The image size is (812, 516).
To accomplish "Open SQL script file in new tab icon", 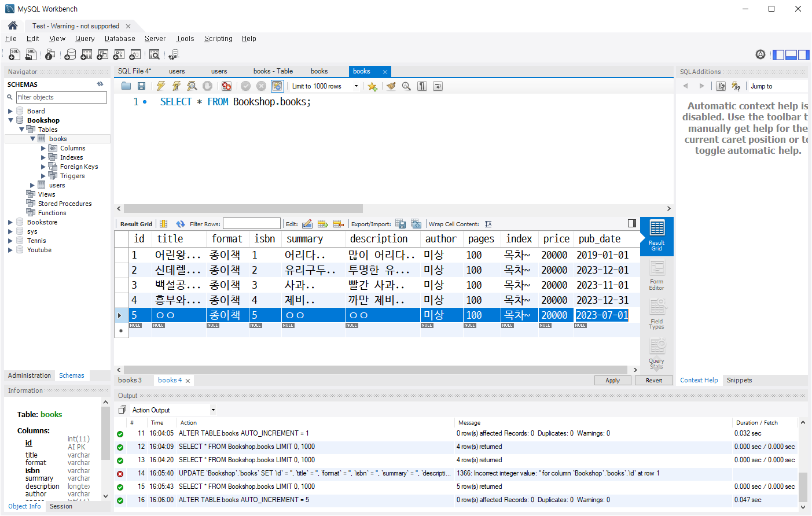I will [31, 54].
